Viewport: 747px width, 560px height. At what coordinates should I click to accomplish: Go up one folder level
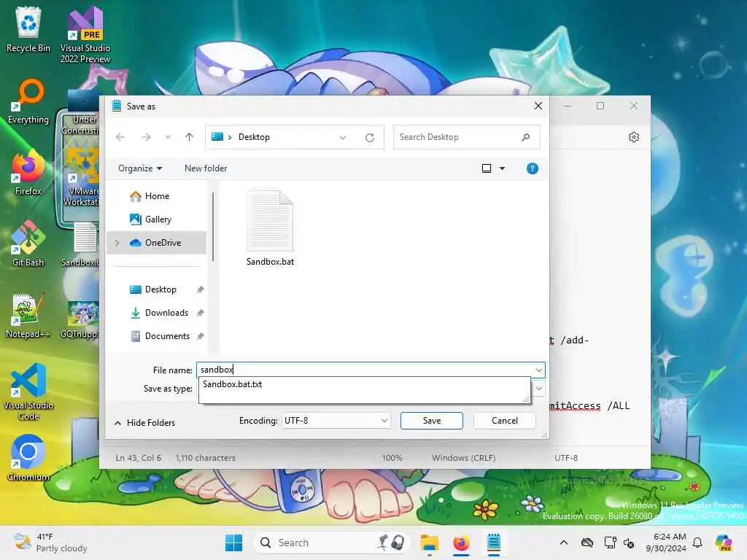tap(189, 137)
